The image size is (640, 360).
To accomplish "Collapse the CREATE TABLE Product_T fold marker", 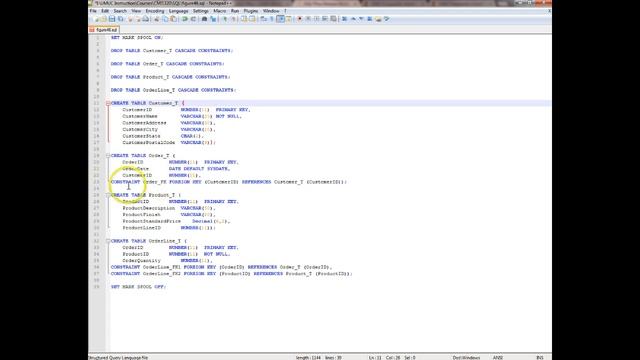I will pos(108,195).
